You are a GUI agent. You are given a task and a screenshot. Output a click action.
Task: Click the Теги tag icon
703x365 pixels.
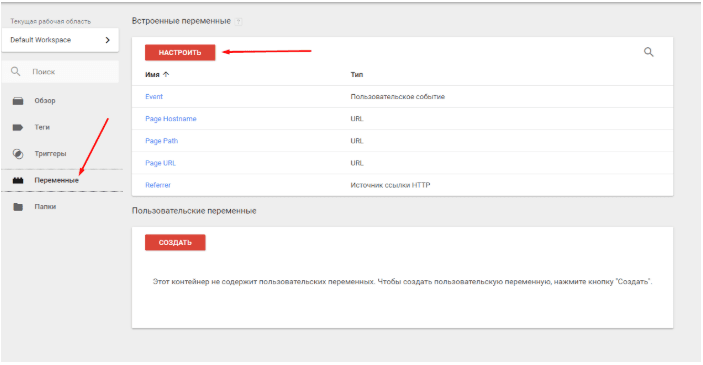point(18,127)
